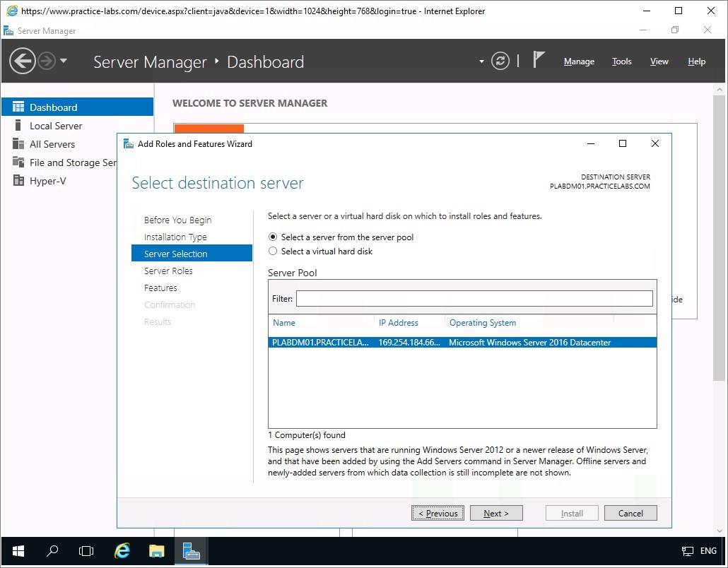
Task: Select Dashboard in the sidebar
Action: click(78, 107)
